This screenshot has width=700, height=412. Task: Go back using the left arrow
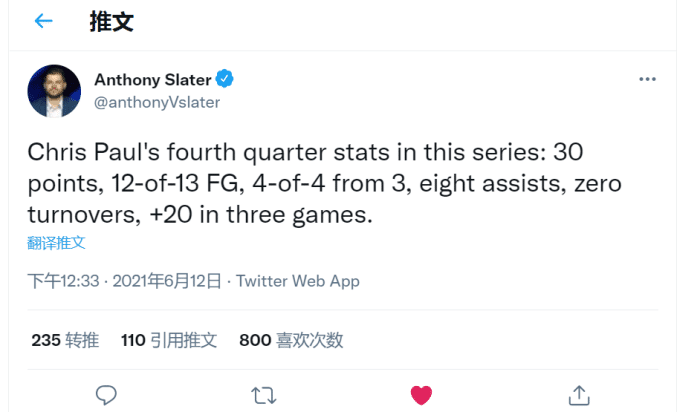43,21
